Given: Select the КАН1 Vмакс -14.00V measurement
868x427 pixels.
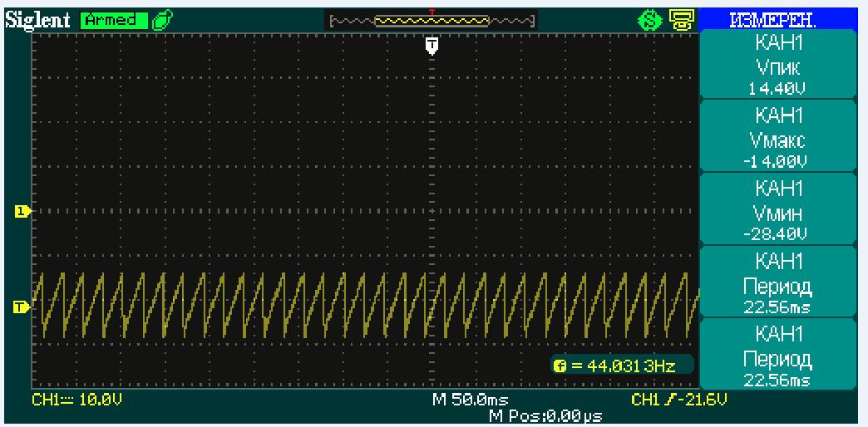Looking at the screenshot, I should 779,136.
